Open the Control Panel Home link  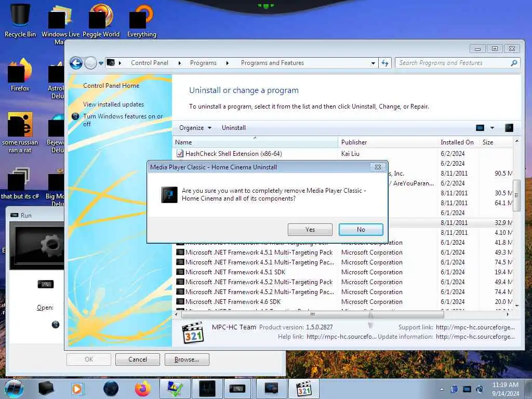[x=111, y=86]
